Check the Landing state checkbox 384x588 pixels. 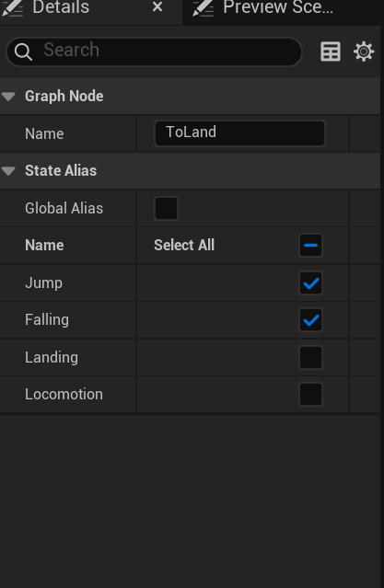[310, 357]
